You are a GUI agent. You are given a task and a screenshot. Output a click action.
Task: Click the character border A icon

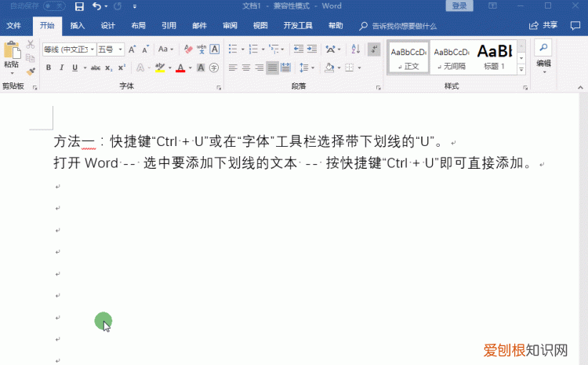point(215,49)
